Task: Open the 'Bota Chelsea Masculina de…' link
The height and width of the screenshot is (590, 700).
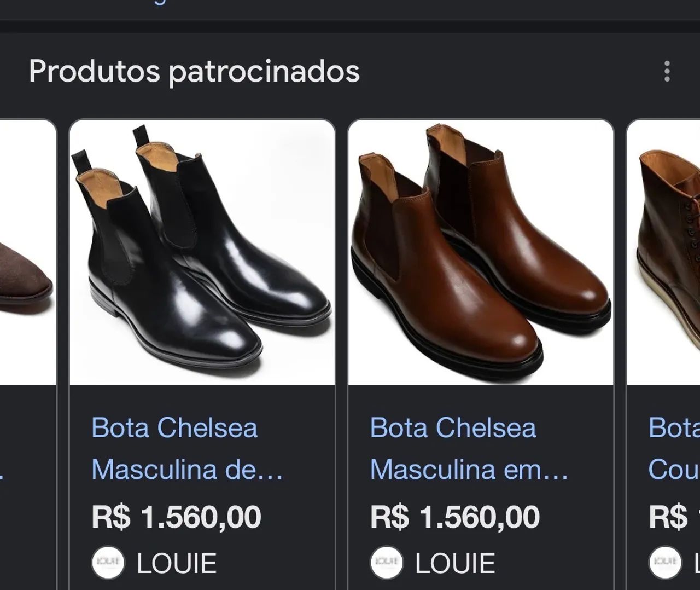Action: tap(187, 448)
